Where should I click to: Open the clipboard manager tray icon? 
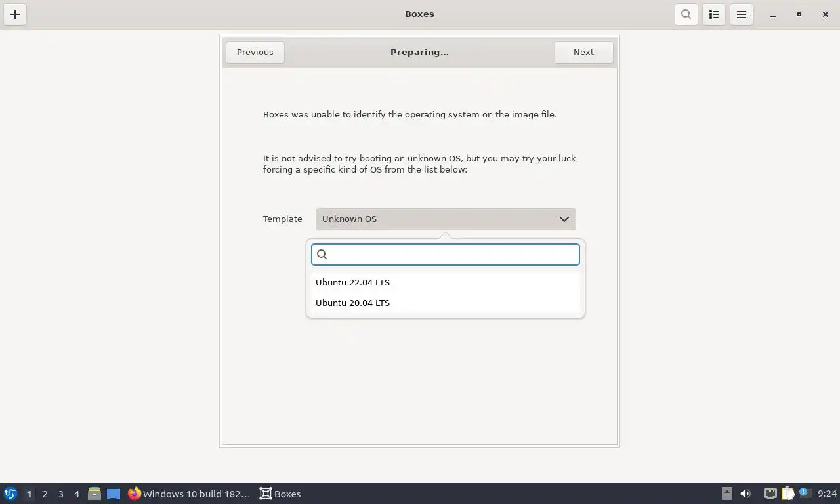click(787, 493)
